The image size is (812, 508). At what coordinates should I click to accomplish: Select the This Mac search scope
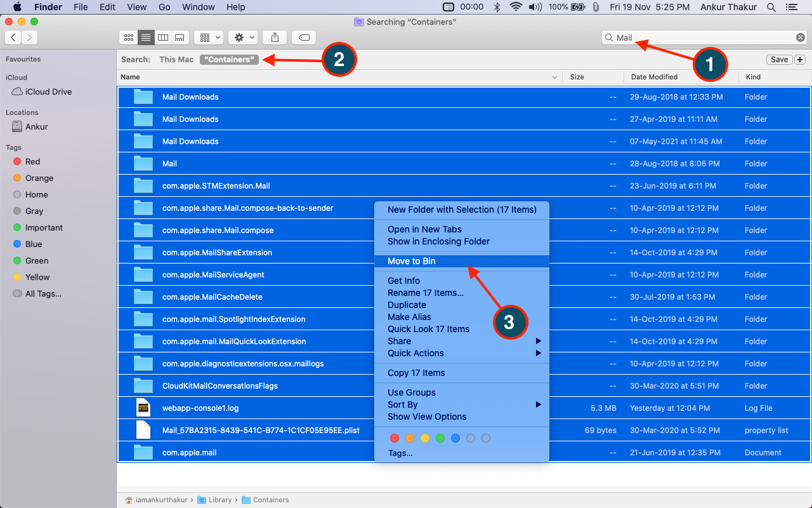pyautogui.click(x=176, y=60)
